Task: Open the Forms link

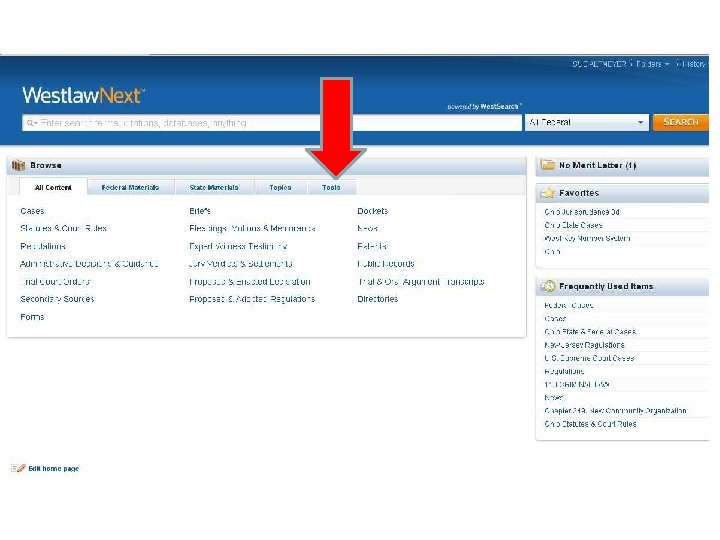Action: (32, 317)
